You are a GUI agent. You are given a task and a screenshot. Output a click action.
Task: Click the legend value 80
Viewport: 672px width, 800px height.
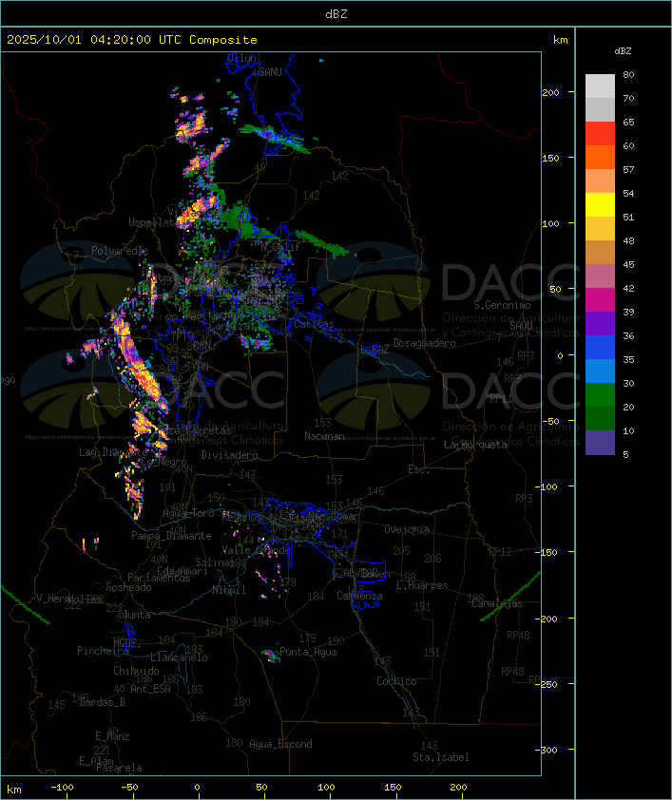628,74
